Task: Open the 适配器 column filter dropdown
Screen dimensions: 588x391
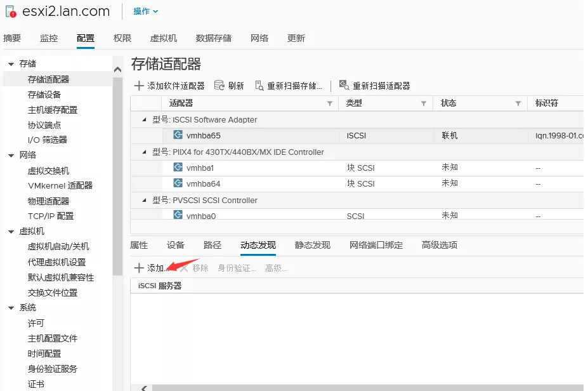Action: click(329, 103)
